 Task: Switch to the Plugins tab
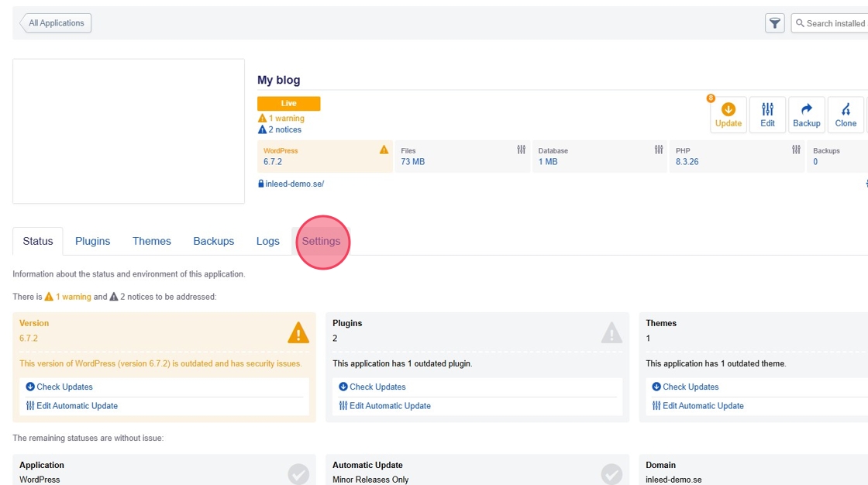pyautogui.click(x=92, y=241)
